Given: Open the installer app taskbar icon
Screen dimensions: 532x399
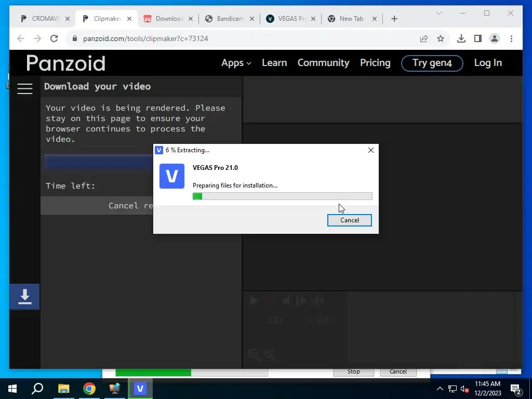Looking at the screenshot, I should [x=115, y=389].
